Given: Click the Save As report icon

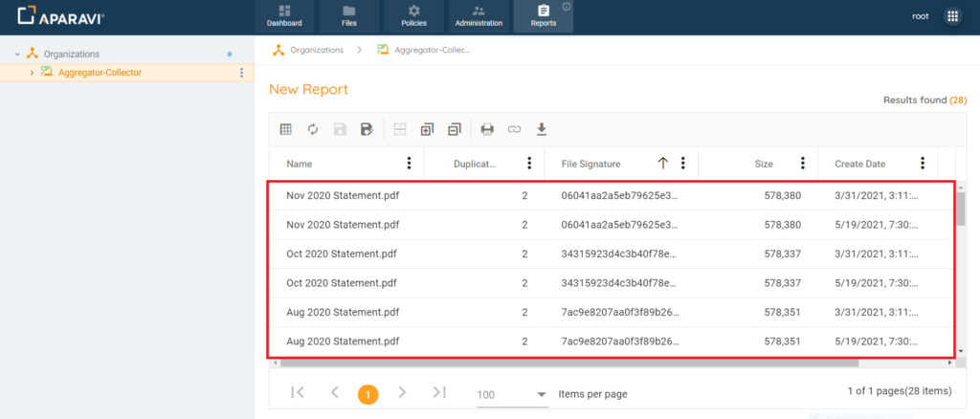Looking at the screenshot, I should click(x=366, y=129).
